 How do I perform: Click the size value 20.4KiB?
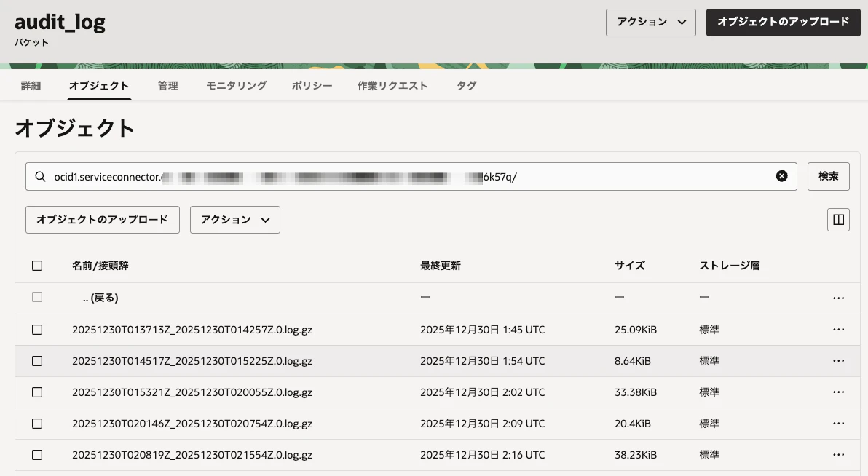tap(633, 424)
